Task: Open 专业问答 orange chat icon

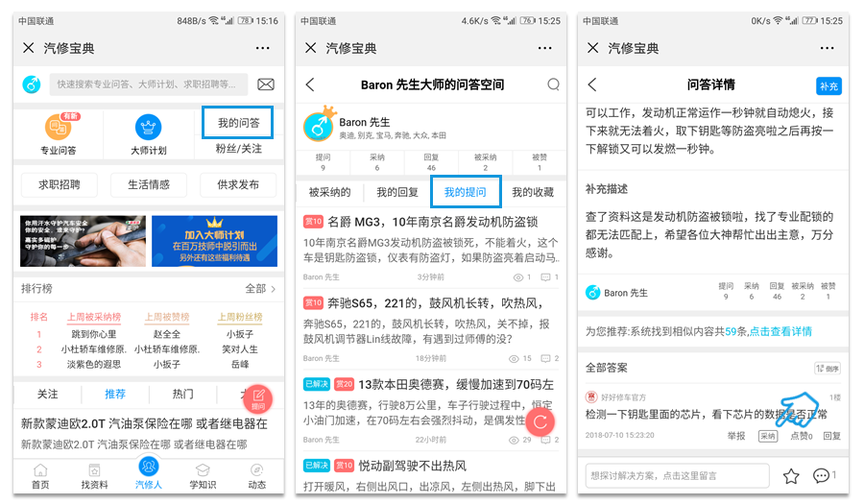Action: point(59,128)
